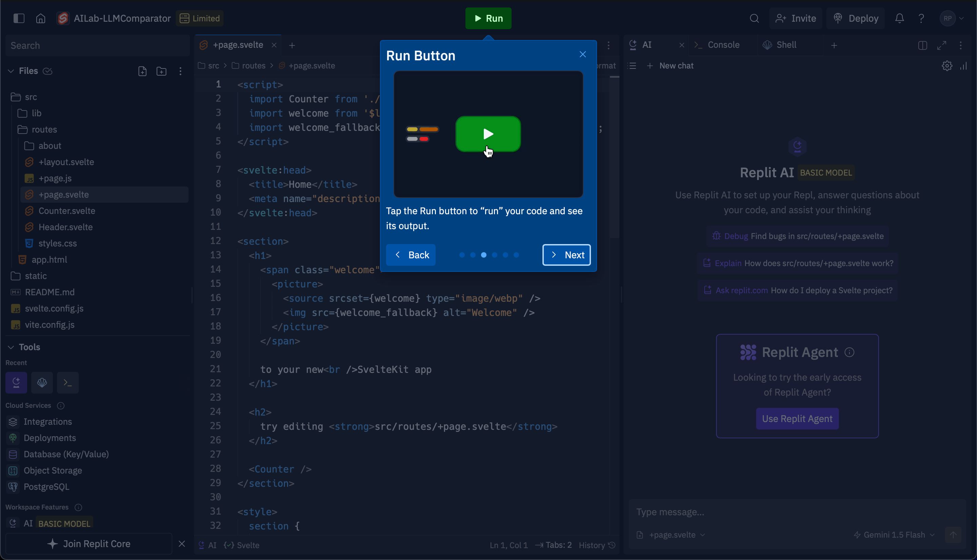Click Cloud Services info icon
Image resolution: width=977 pixels, height=560 pixels.
tap(60, 405)
